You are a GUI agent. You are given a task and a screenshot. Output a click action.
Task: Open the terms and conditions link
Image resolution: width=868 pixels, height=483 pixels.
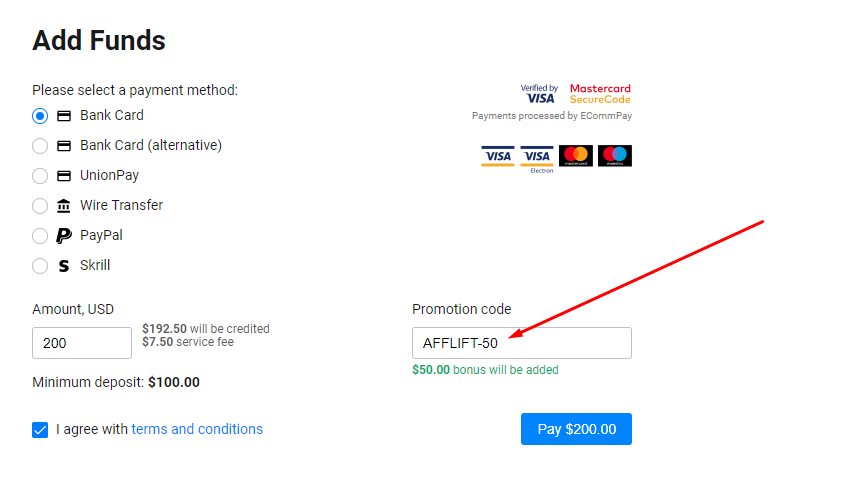[x=197, y=429]
